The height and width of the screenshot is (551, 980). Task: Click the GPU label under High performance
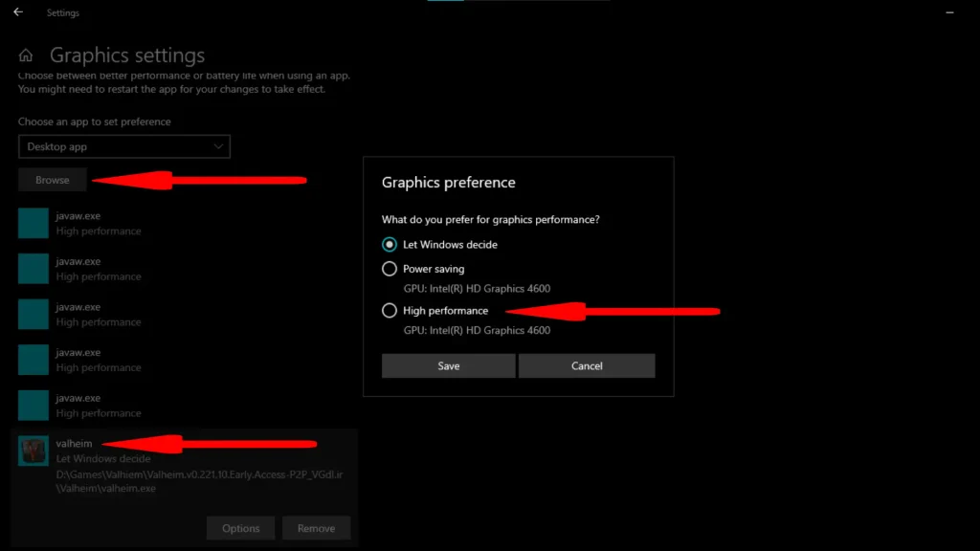point(477,330)
